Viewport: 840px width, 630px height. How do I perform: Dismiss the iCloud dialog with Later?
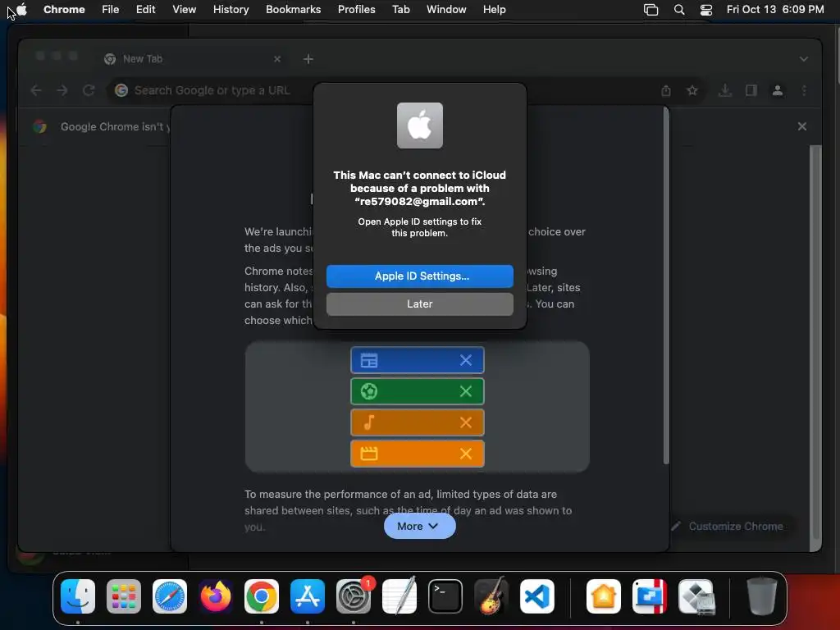[419, 304]
